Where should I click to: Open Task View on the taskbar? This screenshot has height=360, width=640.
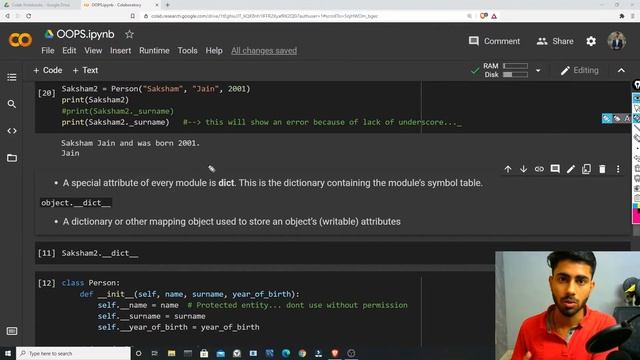point(155,353)
